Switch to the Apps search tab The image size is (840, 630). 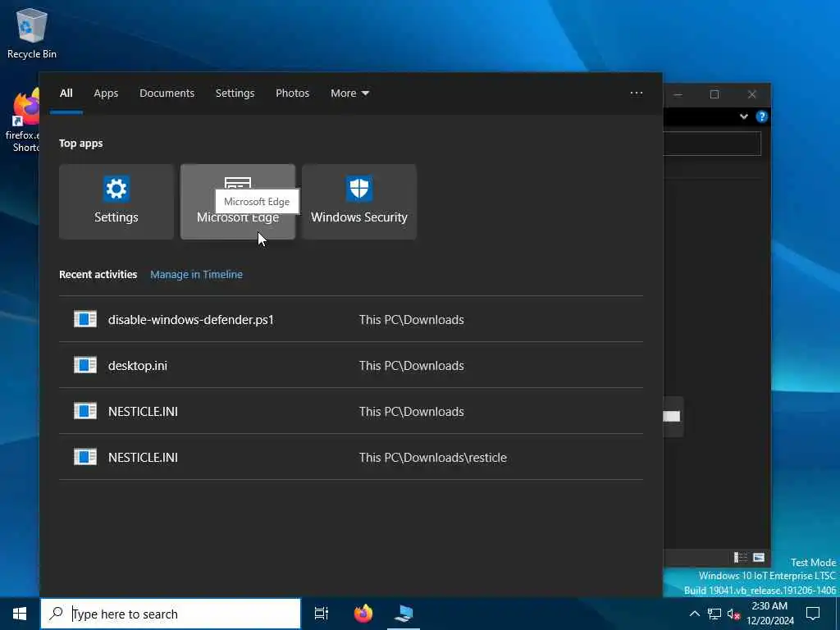click(x=106, y=94)
